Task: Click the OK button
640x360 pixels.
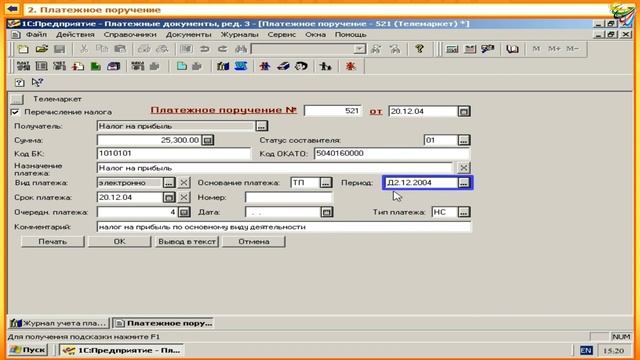Action: click(120, 242)
